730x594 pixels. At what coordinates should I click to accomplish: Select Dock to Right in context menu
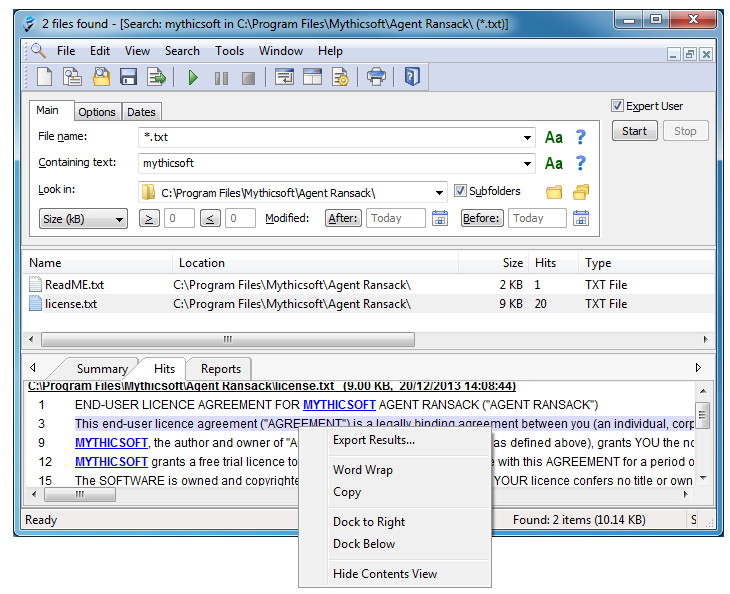[x=369, y=522]
